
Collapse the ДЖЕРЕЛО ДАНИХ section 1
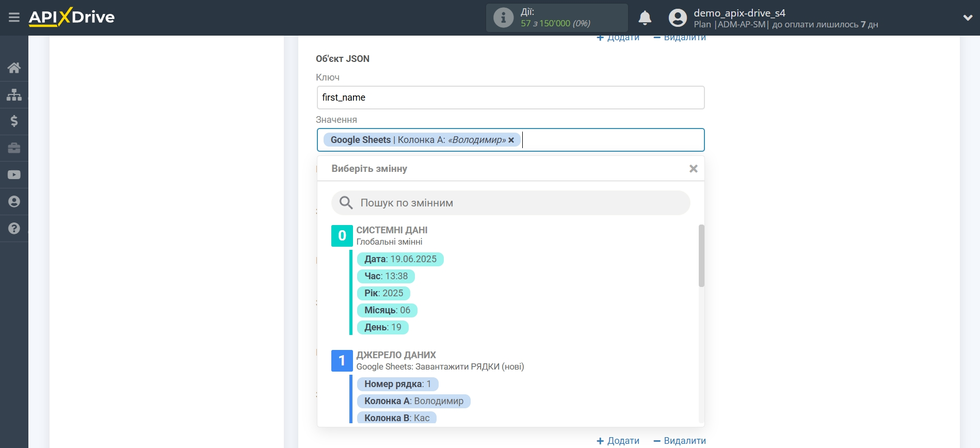pos(342,361)
